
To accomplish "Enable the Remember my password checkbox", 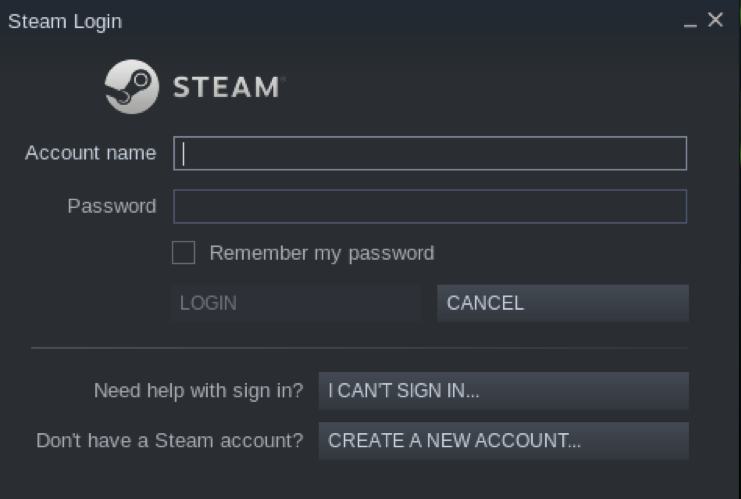I will click(184, 253).
